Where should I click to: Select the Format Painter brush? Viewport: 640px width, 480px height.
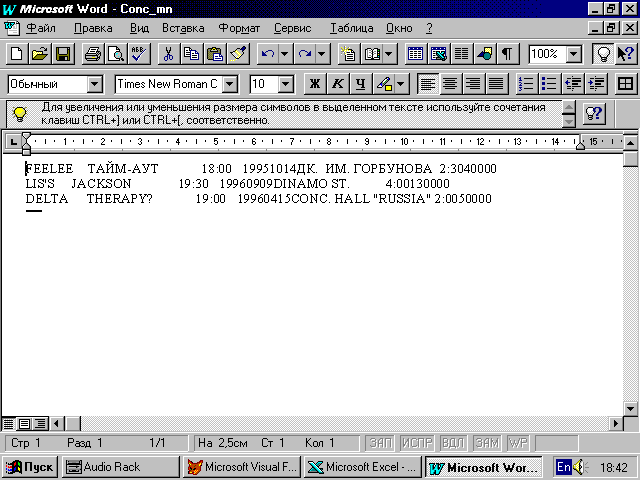coord(238,54)
